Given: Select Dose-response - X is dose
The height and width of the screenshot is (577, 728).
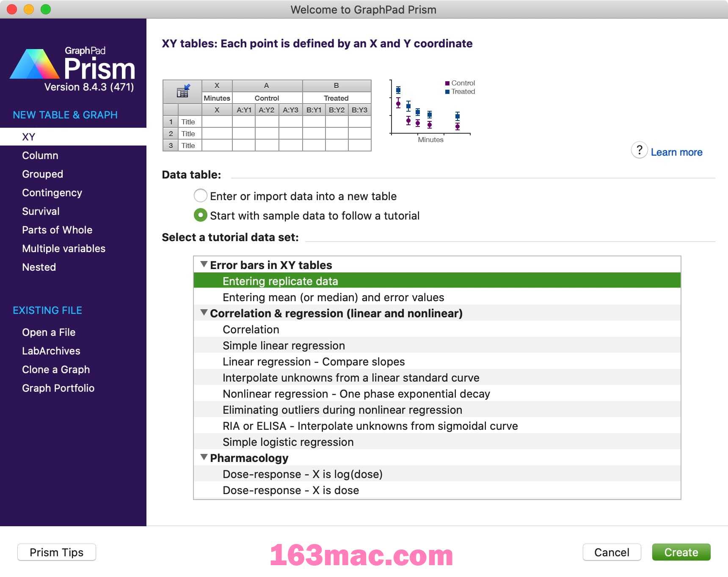Looking at the screenshot, I should click(x=437, y=490).
